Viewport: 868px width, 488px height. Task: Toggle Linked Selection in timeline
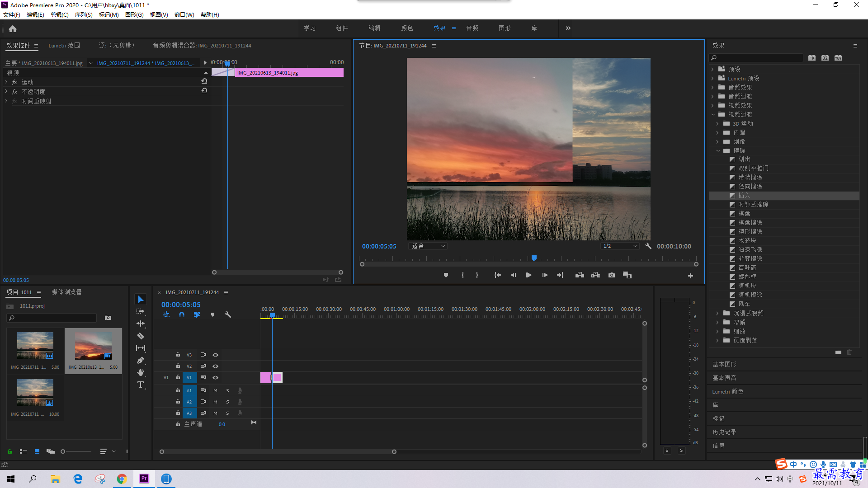[x=197, y=314]
